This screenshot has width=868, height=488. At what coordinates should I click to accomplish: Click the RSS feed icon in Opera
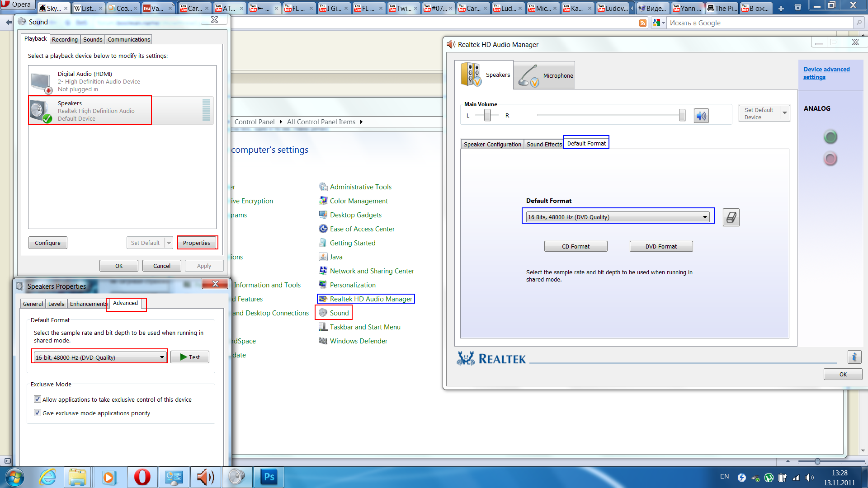tap(643, 23)
